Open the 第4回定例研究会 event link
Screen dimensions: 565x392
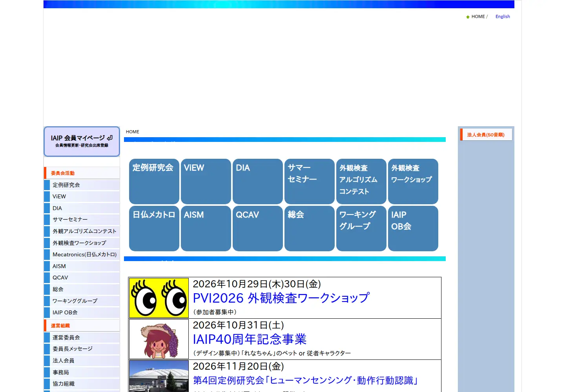tap(305, 380)
